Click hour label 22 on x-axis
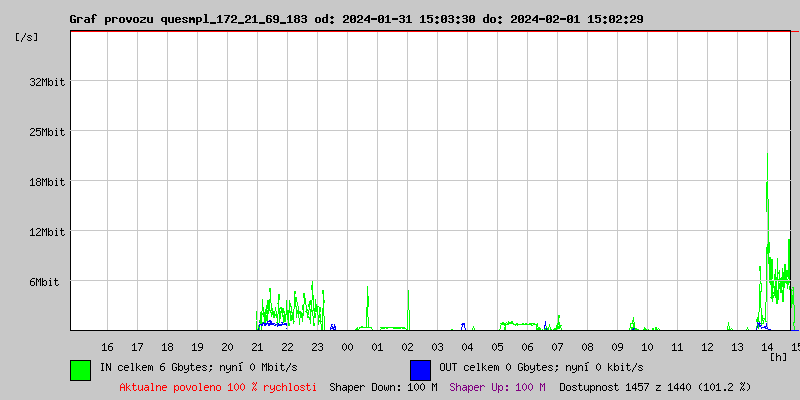 (x=287, y=347)
